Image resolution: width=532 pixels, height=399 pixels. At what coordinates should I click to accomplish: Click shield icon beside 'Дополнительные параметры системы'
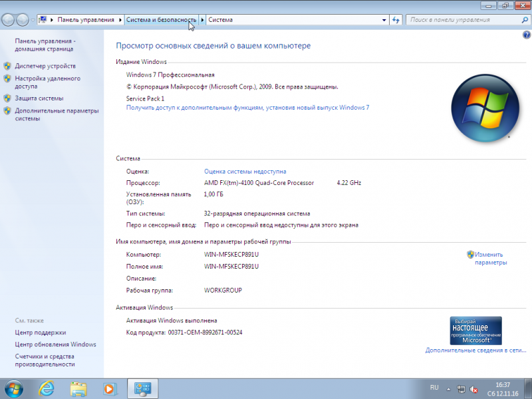click(x=7, y=110)
